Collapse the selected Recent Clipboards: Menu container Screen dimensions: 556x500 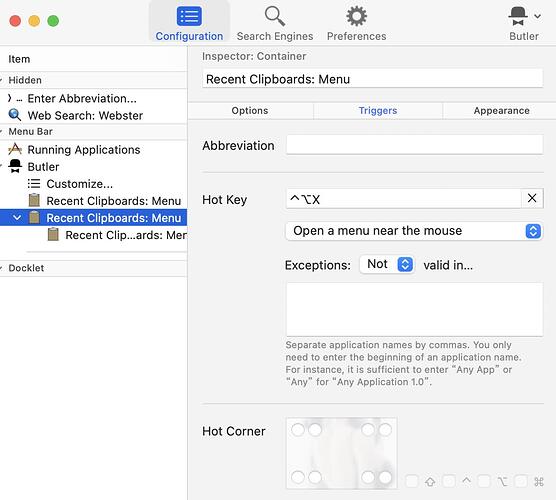point(17,217)
